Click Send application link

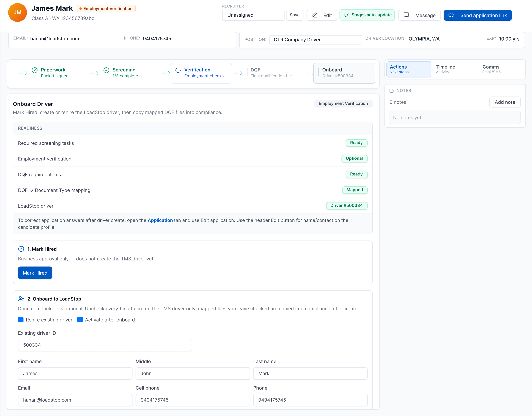(477, 15)
